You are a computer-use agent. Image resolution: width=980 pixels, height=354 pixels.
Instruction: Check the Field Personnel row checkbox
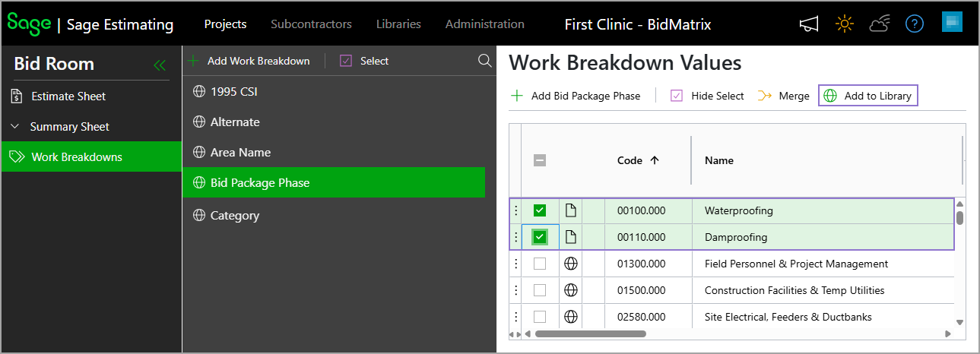point(540,264)
